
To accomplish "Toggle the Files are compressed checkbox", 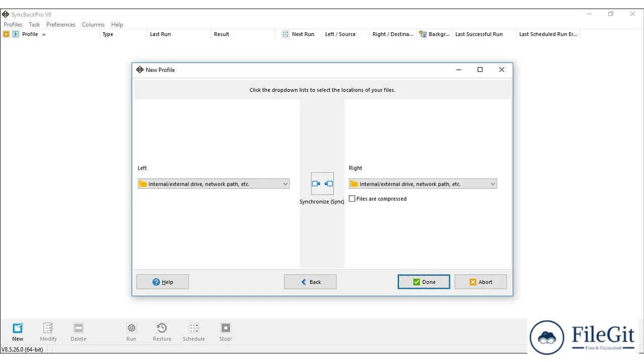I will (352, 199).
